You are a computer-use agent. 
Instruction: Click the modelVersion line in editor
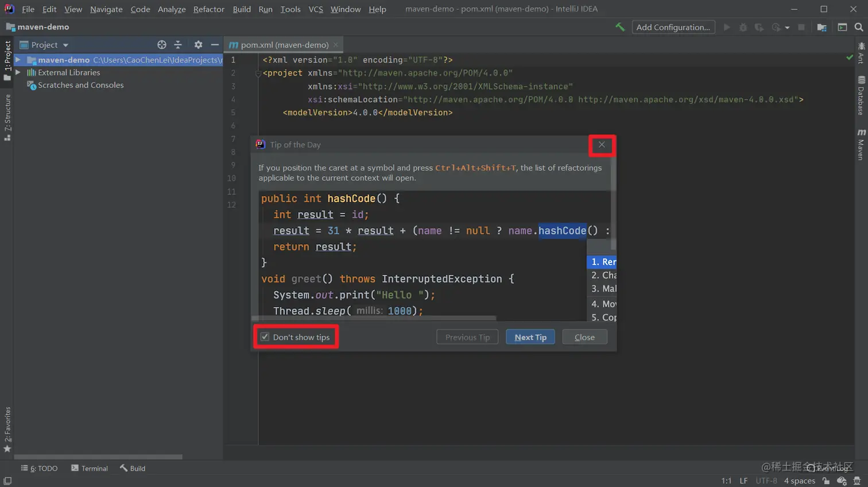(367, 113)
